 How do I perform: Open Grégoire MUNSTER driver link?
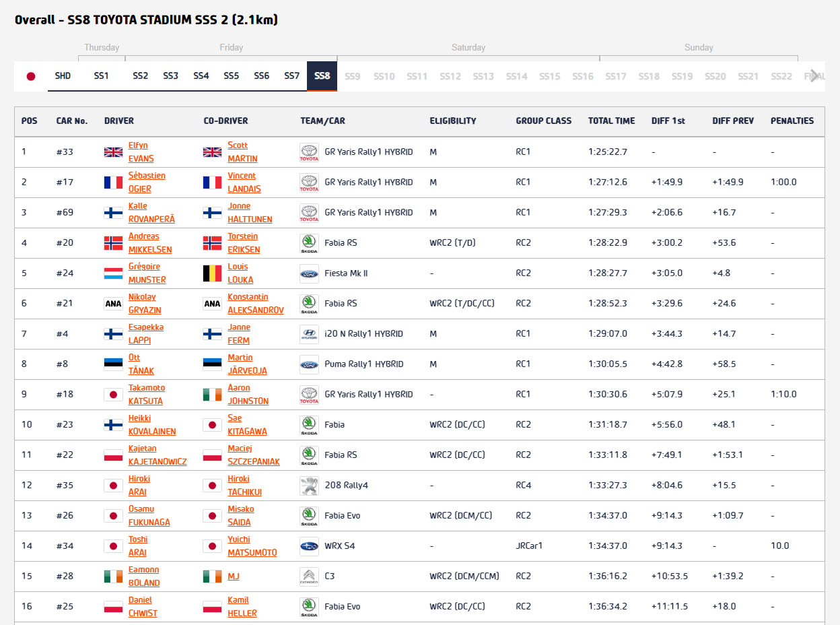click(147, 273)
